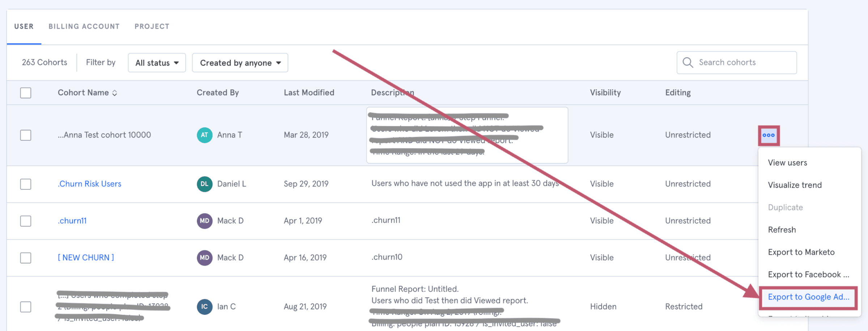Click Ian C's IC avatar

(x=204, y=307)
